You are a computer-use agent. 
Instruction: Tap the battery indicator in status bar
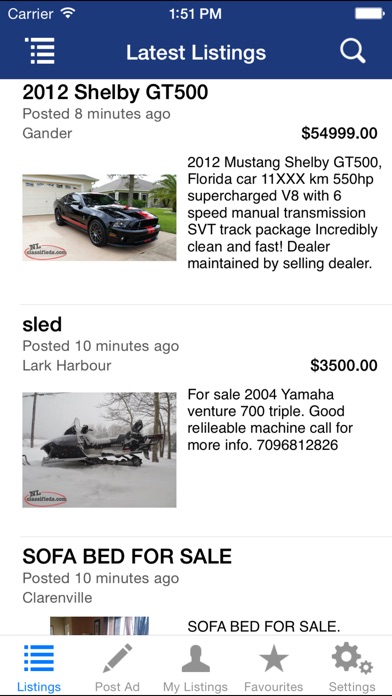tap(369, 13)
